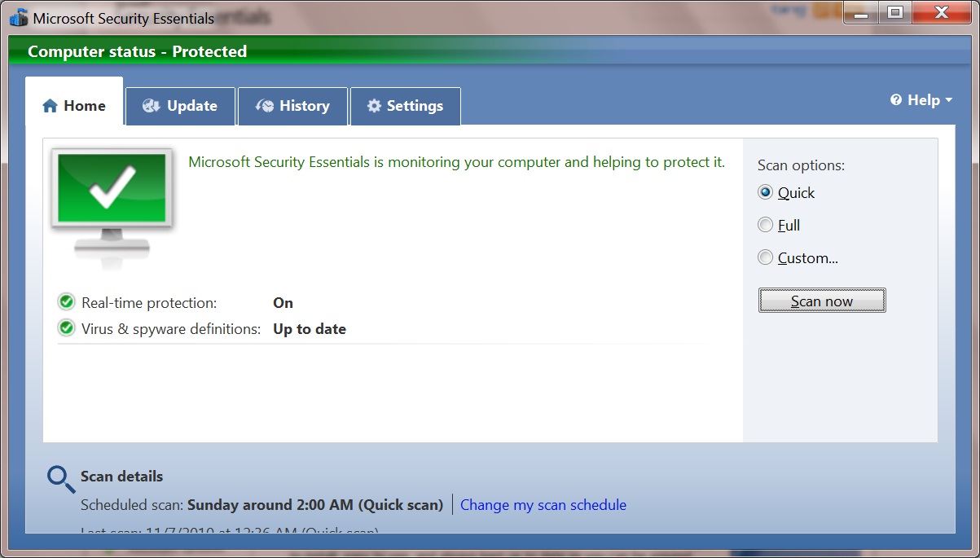This screenshot has width=980, height=558.
Task: Open the Help dropdown menu
Action: (921, 99)
